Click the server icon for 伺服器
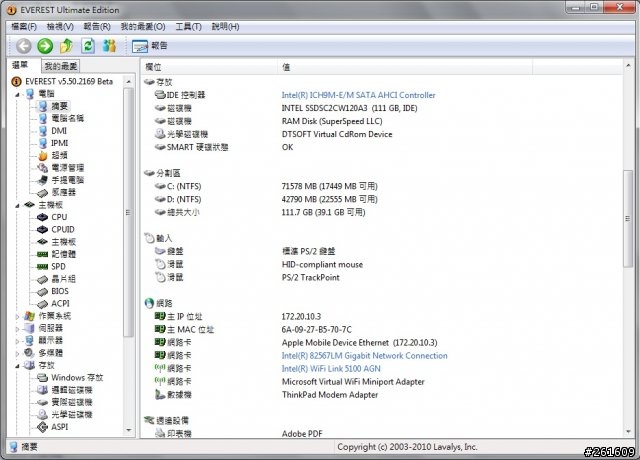640x460 pixels. point(29,328)
